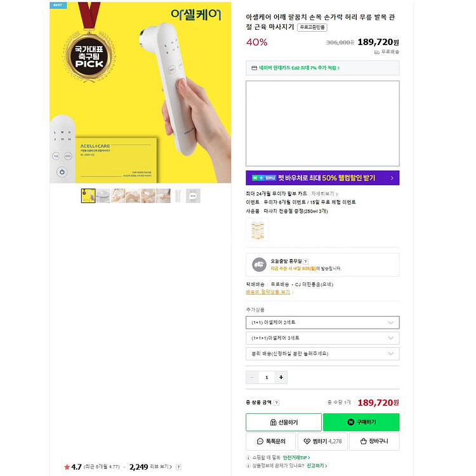Click the plus quantity button
The width and height of the screenshot is (476, 476).
282,377
